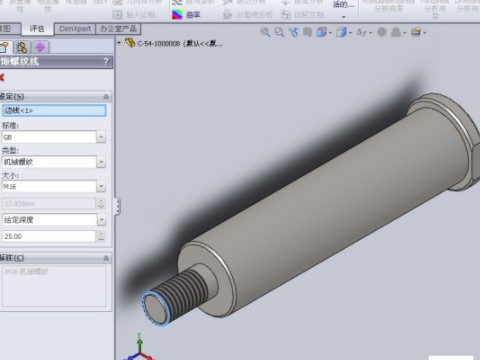
Task: Click the C-54-1000008 tree label
Action: [180, 43]
